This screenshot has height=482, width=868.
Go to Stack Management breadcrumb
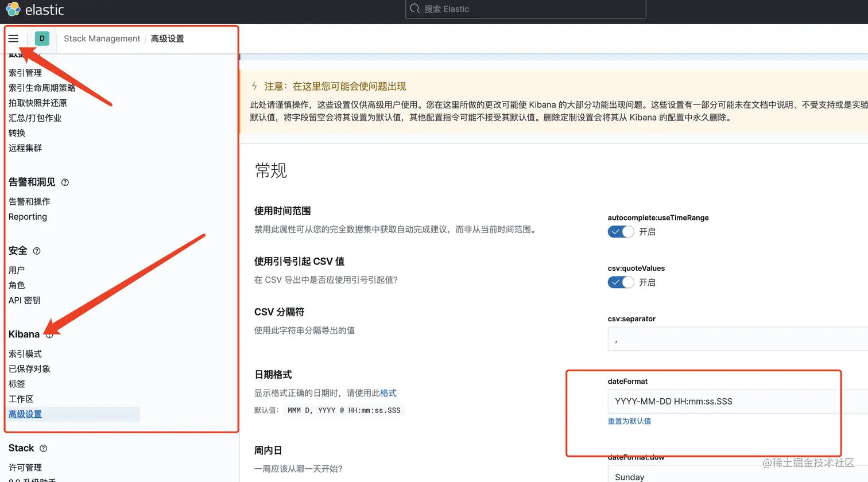(x=102, y=38)
